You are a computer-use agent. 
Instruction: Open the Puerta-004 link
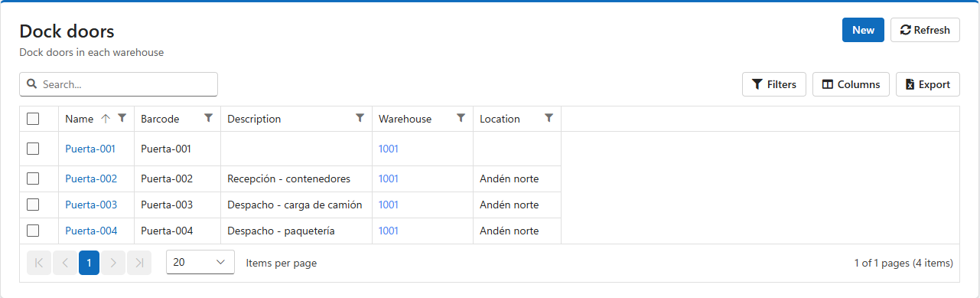click(x=91, y=231)
